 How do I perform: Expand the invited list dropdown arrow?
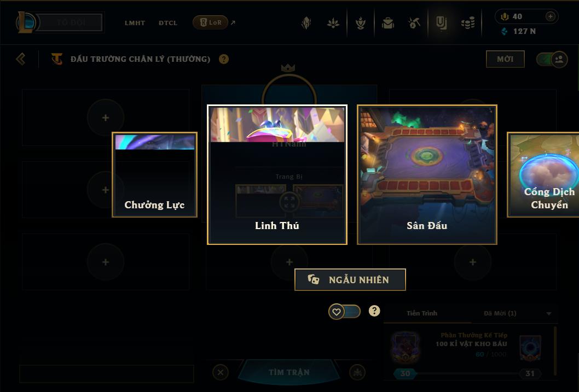[x=549, y=313]
